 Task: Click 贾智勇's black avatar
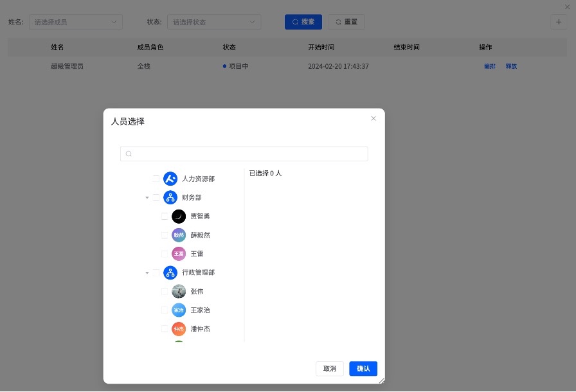click(x=179, y=217)
